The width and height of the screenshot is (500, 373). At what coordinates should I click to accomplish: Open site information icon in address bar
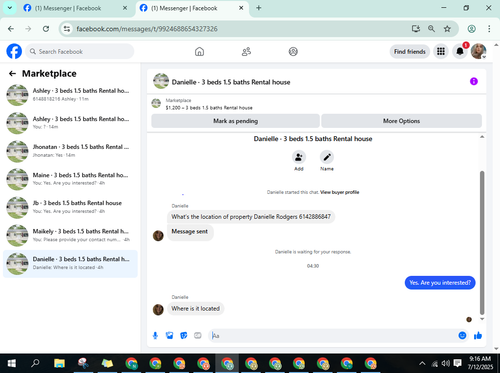67,29
